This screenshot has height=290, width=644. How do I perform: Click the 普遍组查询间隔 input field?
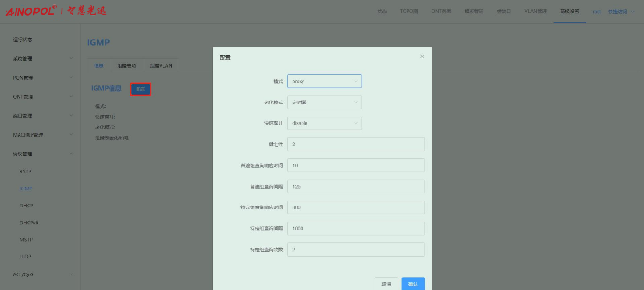click(356, 186)
